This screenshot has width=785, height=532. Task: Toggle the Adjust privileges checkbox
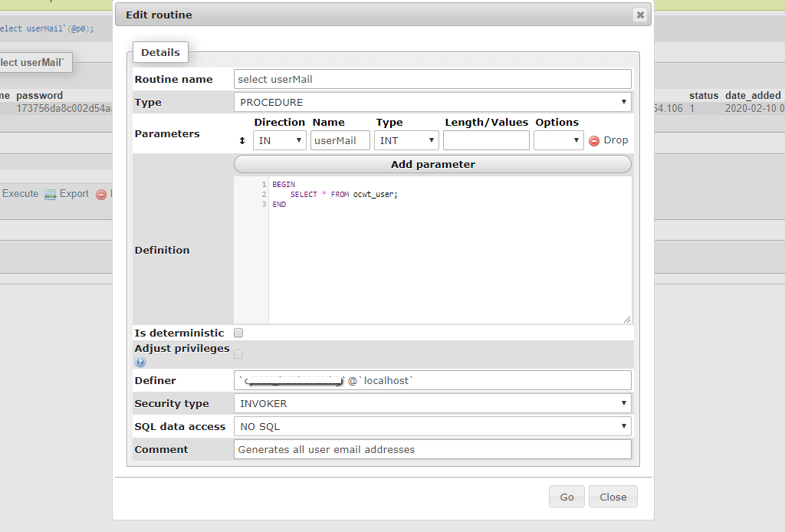pos(239,354)
